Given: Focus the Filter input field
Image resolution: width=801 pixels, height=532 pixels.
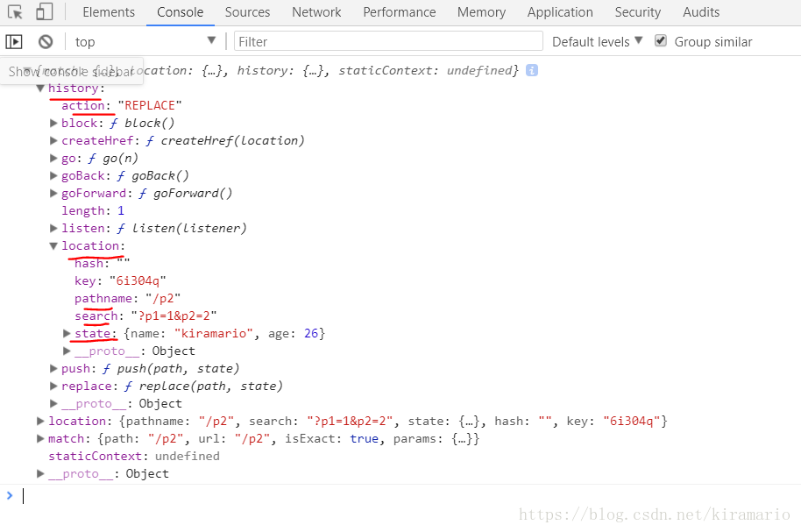Looking at the screenshot, I should pyautogui.click(x=388, y=41).
